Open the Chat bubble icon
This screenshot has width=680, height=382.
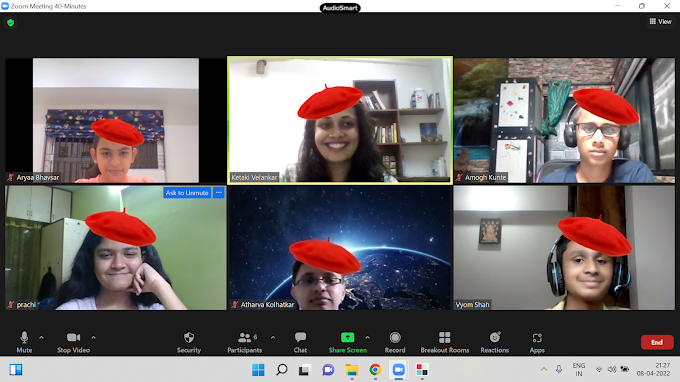pos(300,337)
